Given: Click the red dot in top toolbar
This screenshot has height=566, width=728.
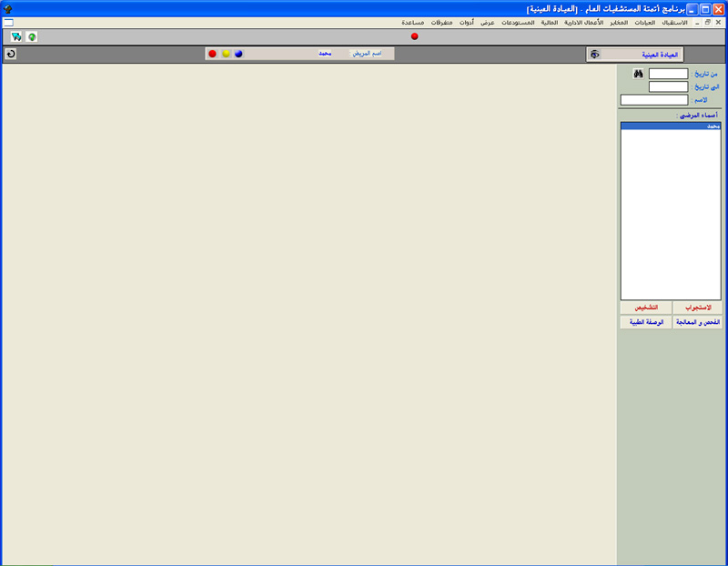Looking at the screenshot, I should click(414, 36).
